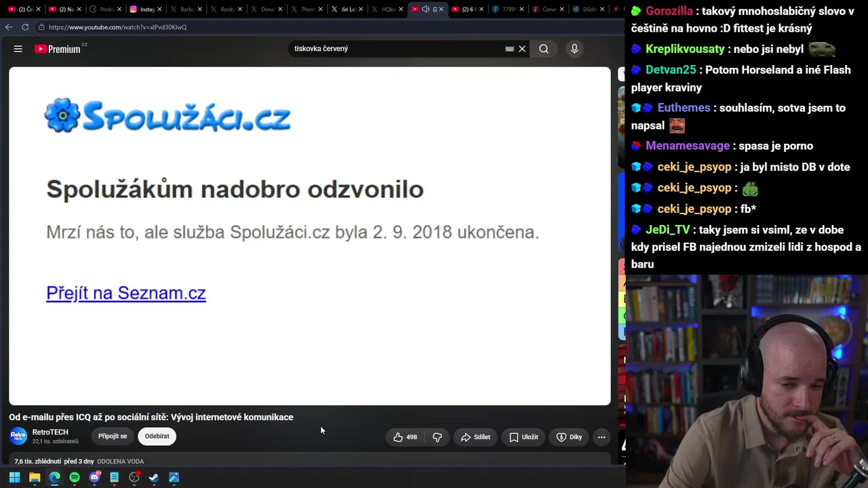The width and height of the screenshot is (868, 488).
Task: Dislike the video with the thumbs-down
Action: click(x=437, y=437)
